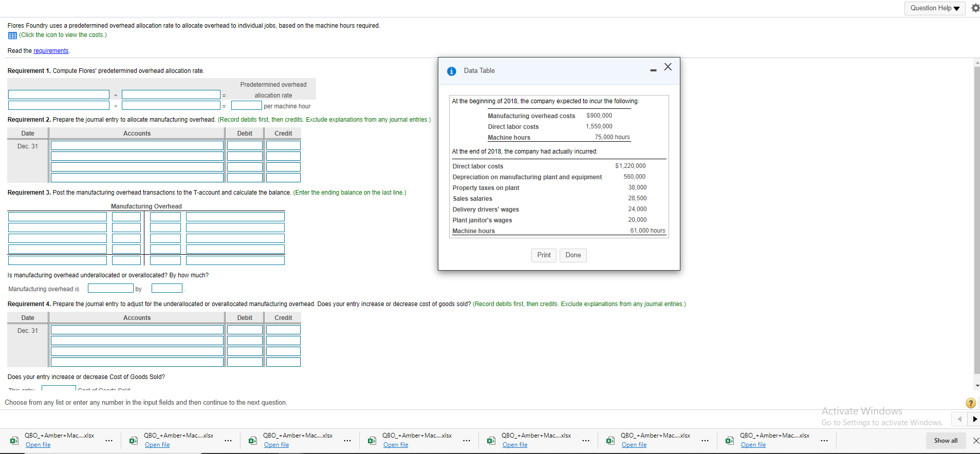Click the first numerator field of the allocation rate formula
This screenshot has height=454, width=980.
click(59, 94)
